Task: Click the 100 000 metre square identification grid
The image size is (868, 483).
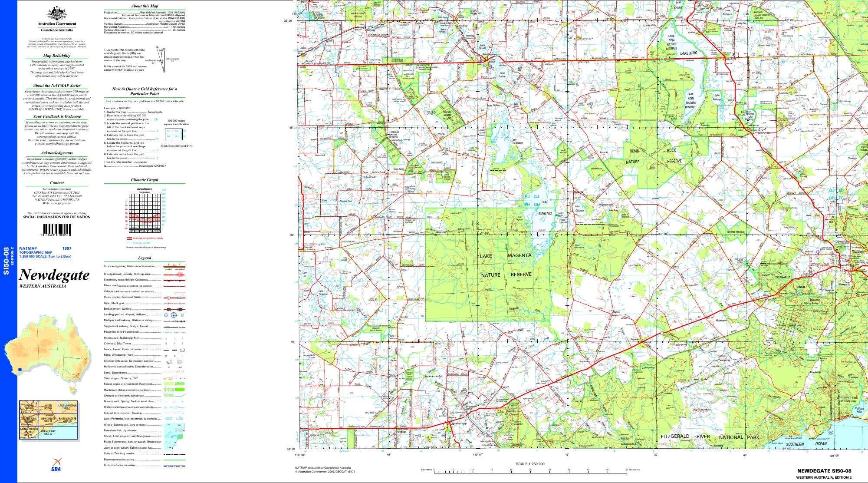Action: (175, 134)
